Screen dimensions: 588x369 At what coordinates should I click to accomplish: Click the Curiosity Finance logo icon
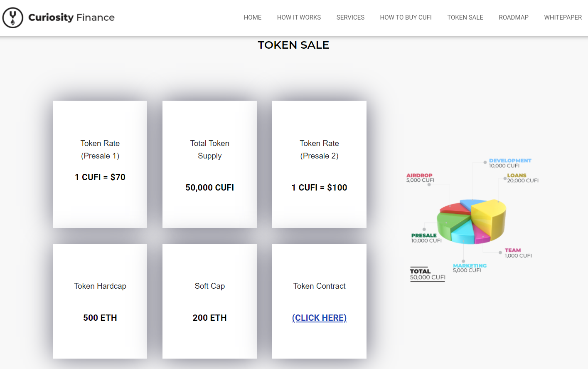[13, 17]
